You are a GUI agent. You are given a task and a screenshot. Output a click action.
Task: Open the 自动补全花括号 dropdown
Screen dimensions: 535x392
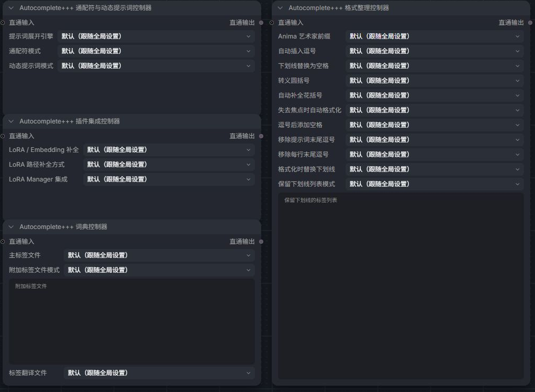435,95
